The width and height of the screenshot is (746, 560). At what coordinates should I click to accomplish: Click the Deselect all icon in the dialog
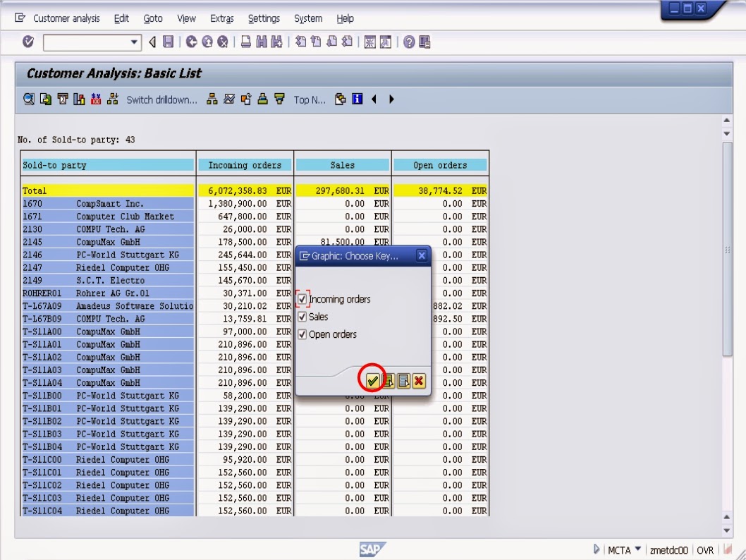pos(403,381)
